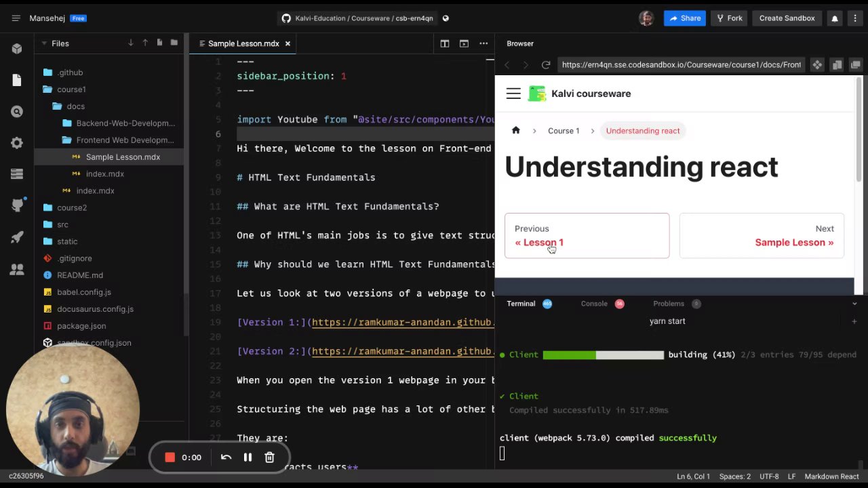
Task: Click the globe privacy icon near sandbox title
Action: [x=446, y=18]
